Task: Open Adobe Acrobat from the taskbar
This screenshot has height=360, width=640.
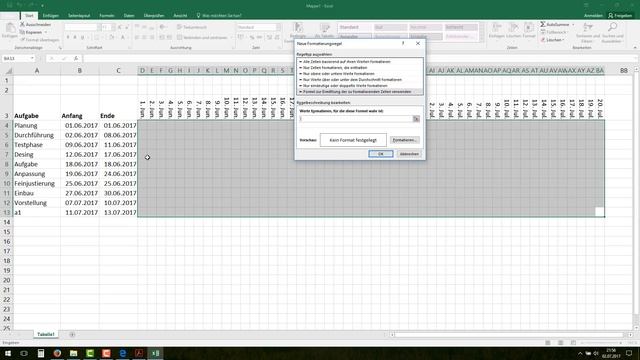Action: pos(139,353)
